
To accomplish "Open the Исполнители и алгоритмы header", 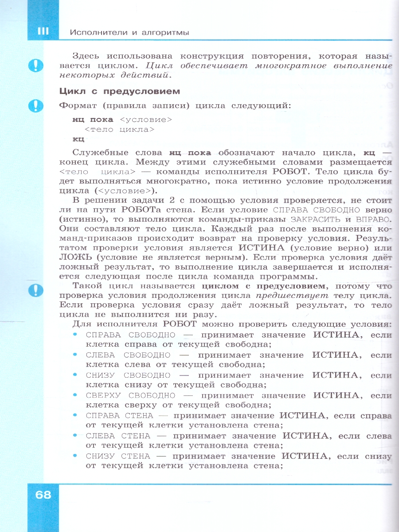I will (131, 32).
